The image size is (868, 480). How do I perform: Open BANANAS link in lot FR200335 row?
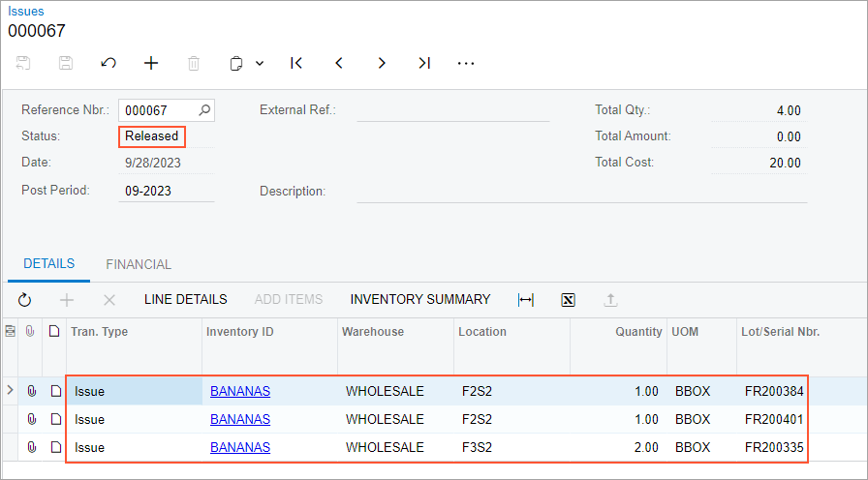pos(240,447)
